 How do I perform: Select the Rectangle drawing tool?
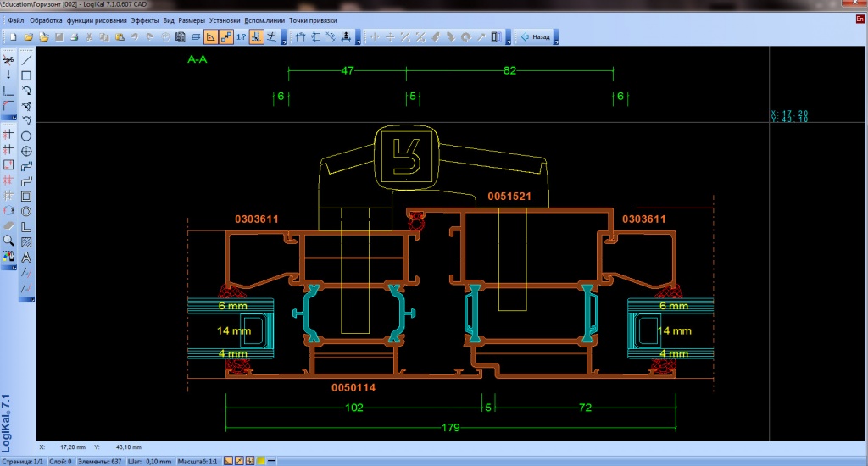point(26,75)
